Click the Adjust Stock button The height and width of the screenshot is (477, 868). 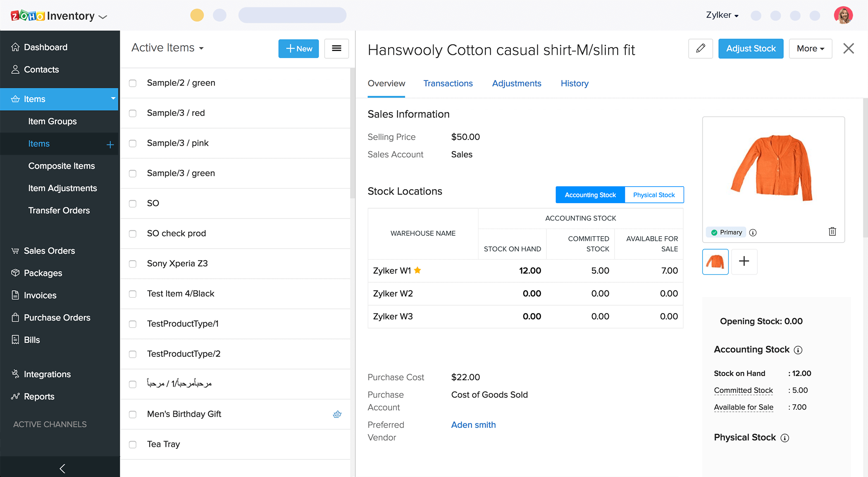click(x=751, y=48)
